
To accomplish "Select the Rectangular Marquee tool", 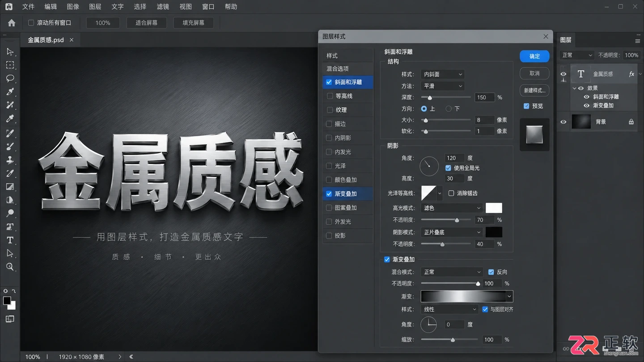I will tap(10, 65).
